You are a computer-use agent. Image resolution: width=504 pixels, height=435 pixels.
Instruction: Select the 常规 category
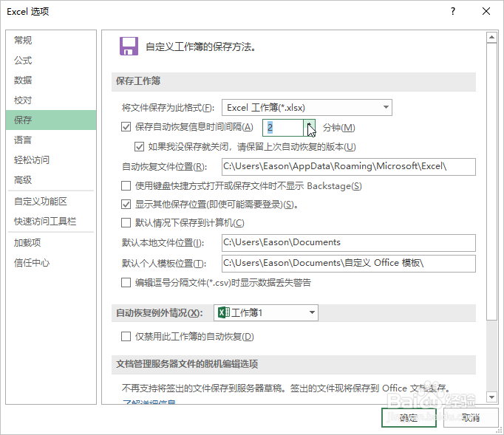[x=51, y=41]
